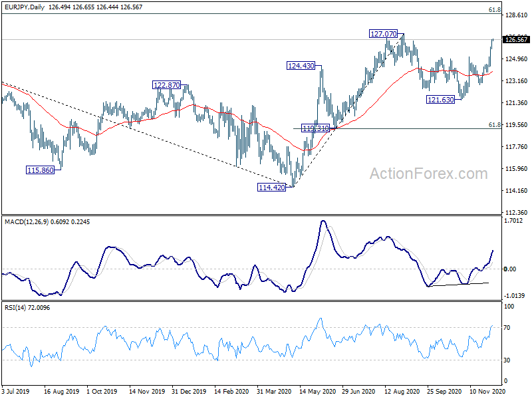The height and width of the screenshot is (399, 532).
Task: Click the RSI 100 axis label
Action: click(x=509, y=307)
